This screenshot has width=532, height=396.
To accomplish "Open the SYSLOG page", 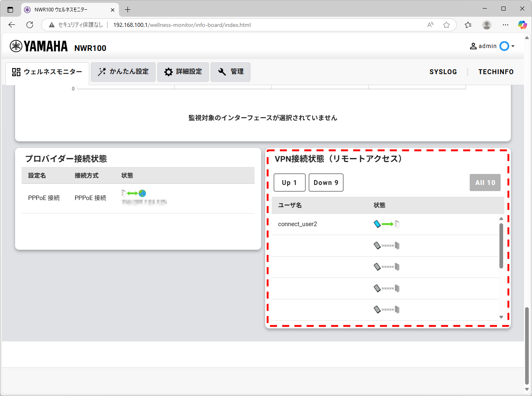I will click(443, 72).
